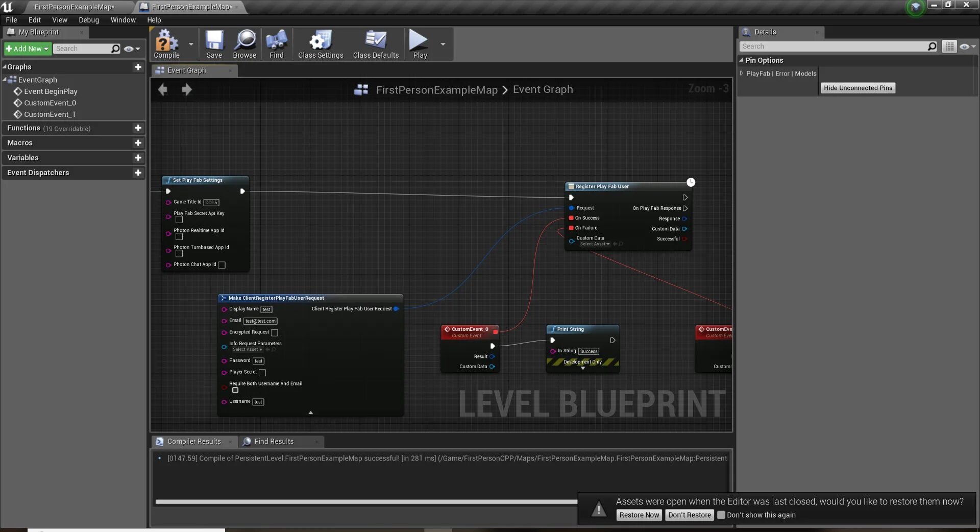Click the latent clock icon on Register Play Fab User

(x=691, y=182)
